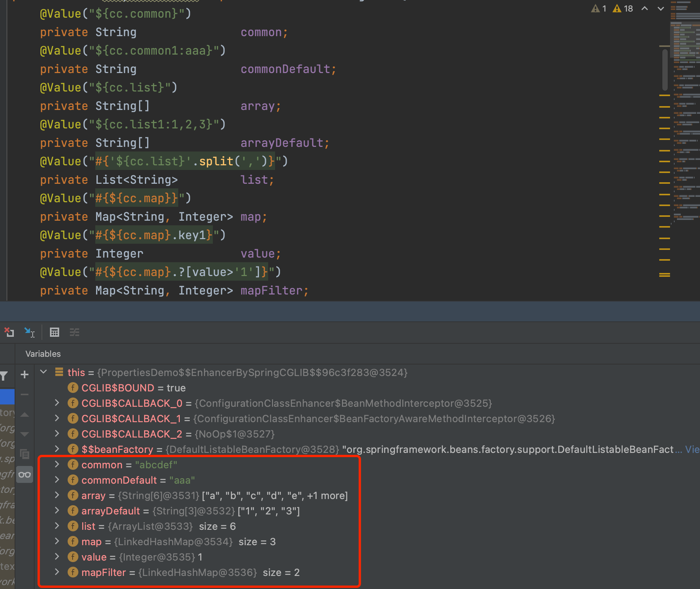Click the filter funnel icon in frames pane
700x589 pixels.
click(4, 376)
